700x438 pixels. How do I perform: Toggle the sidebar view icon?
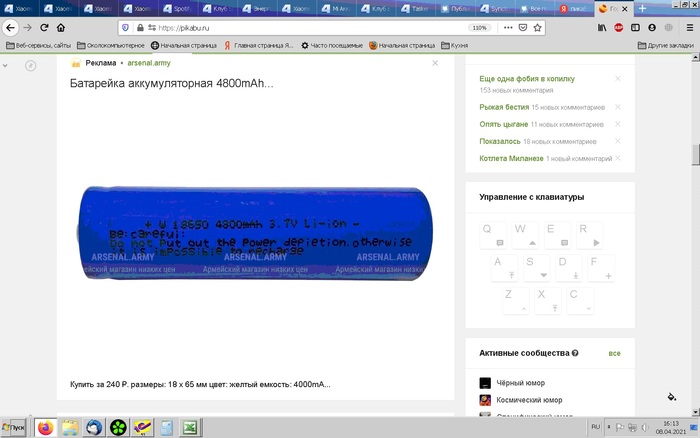(x=635, y=28)
